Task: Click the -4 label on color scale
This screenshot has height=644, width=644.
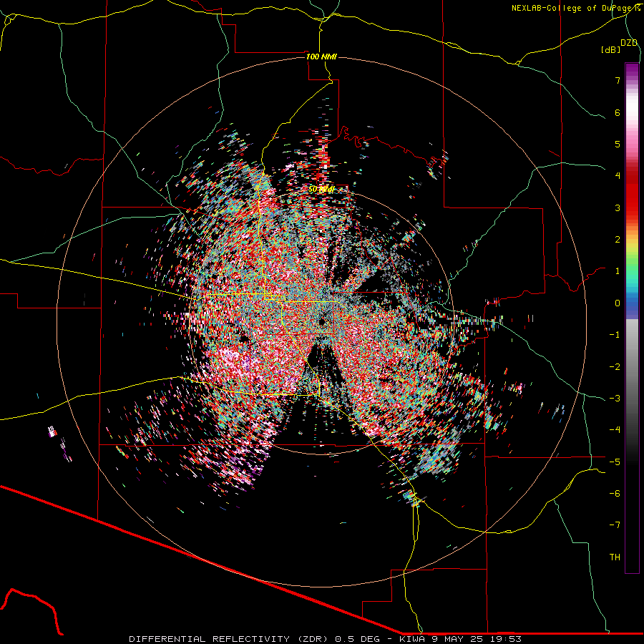Action: [615, 430]
